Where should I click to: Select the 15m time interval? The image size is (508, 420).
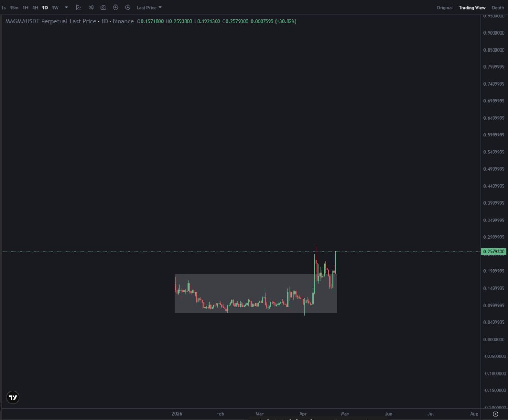coord(14,8)
